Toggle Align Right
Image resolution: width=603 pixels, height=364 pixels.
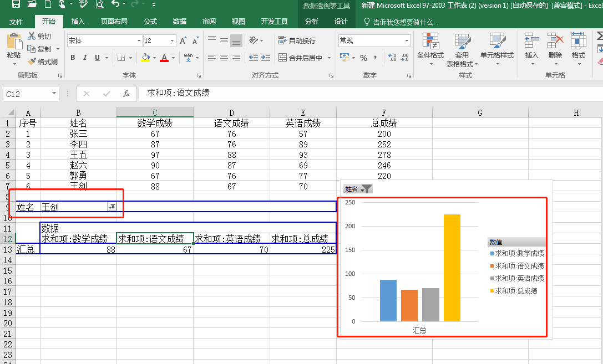[x=236, y=58]
